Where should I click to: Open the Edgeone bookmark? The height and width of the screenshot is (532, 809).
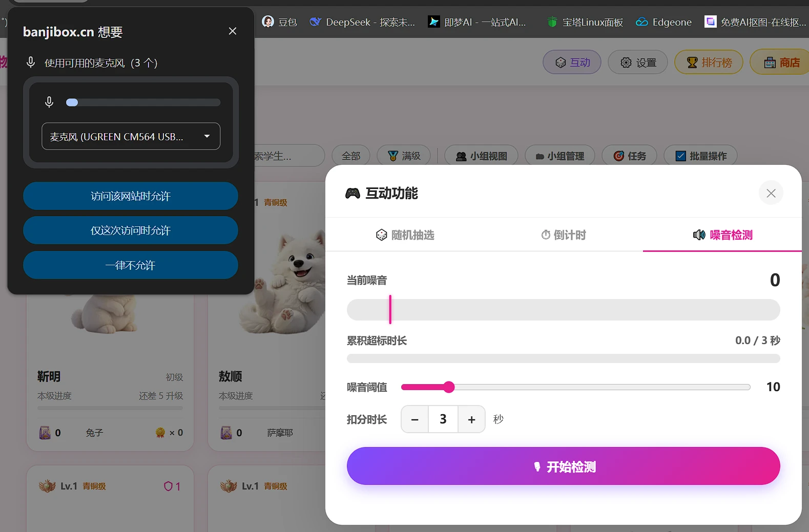click(x=663, y=22)
